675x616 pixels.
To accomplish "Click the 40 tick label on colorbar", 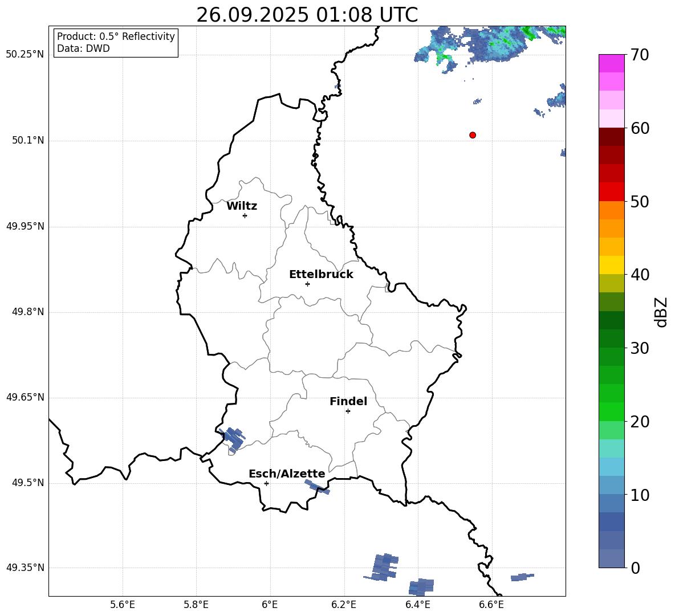I will tap(640, 275).
